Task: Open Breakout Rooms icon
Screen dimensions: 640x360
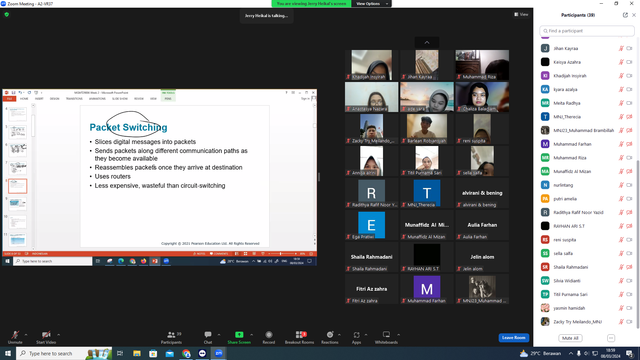Action: [x=300, y=335]
